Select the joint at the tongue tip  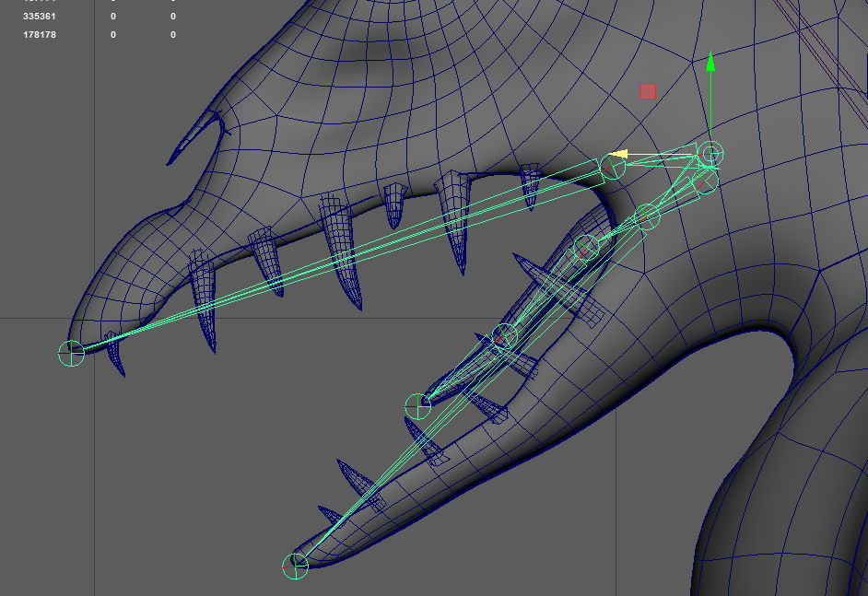(x=417, y=404)
